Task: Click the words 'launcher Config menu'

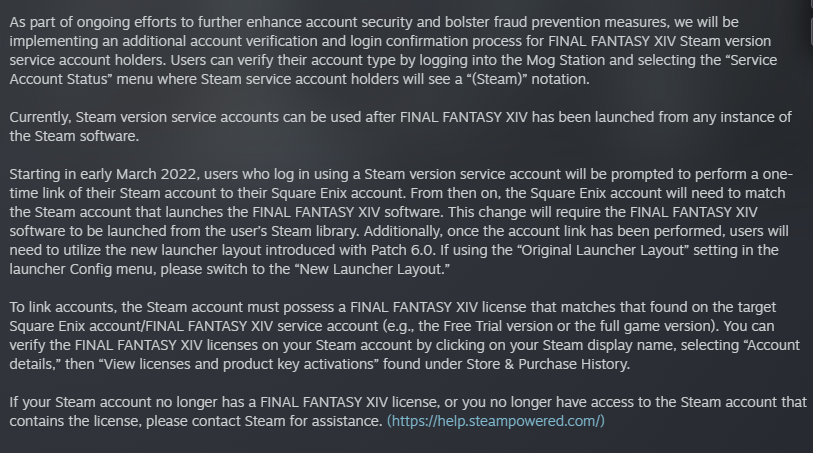Action: tap(82, 269)
